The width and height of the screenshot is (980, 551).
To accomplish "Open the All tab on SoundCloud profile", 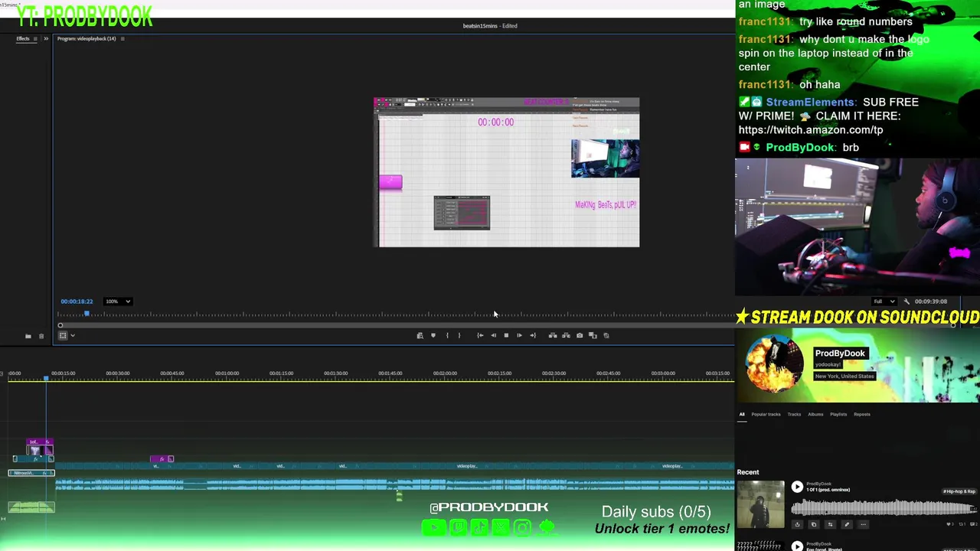I will pyautogui.click(x=741, y=414).
